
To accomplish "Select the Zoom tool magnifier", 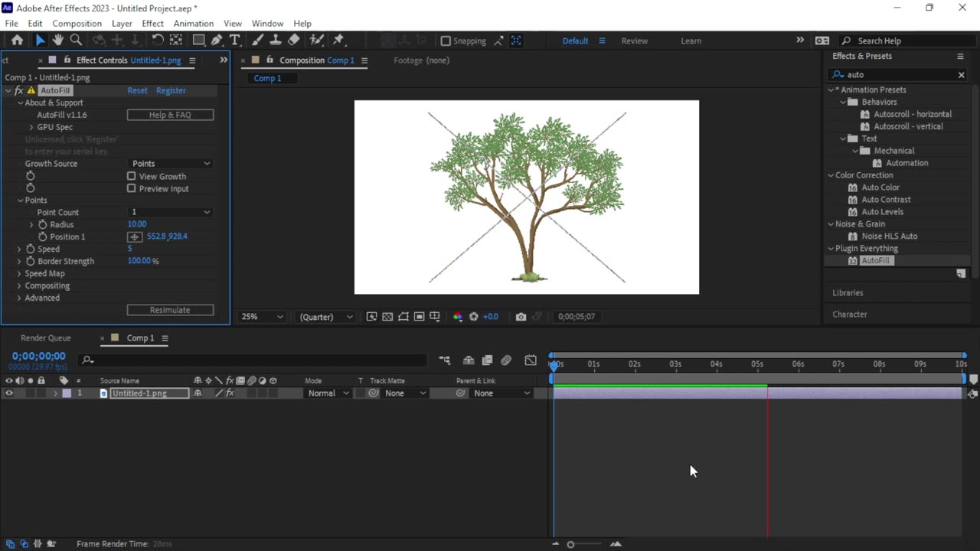I will coord(76,41).
